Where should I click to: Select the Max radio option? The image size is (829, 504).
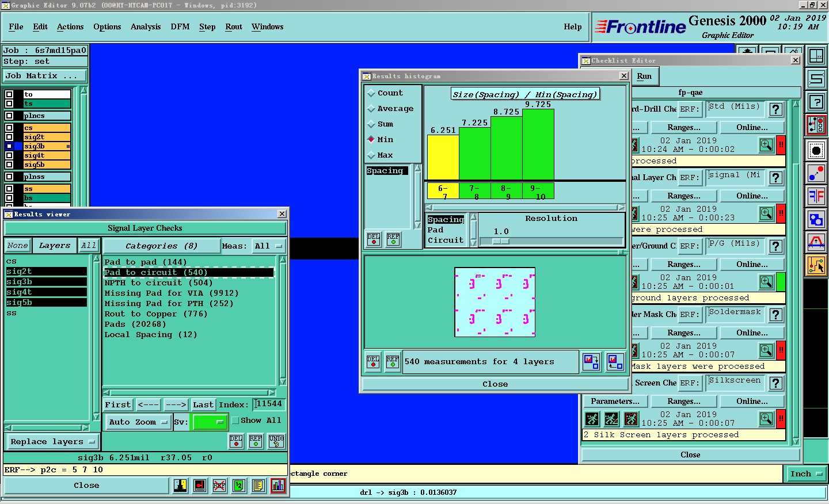(371, 155)
